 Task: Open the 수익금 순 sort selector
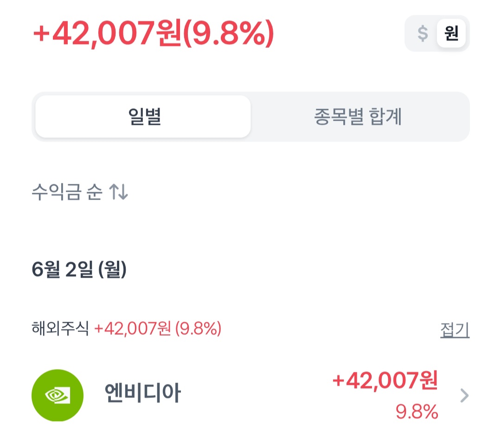[80, 192]
